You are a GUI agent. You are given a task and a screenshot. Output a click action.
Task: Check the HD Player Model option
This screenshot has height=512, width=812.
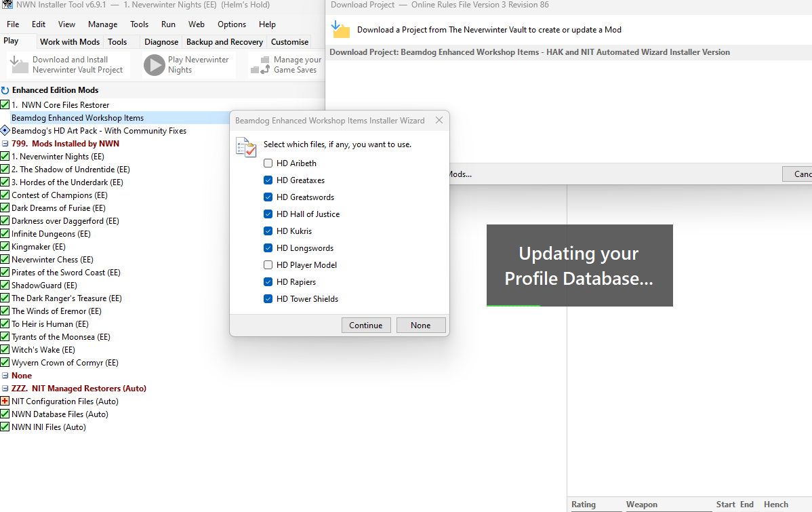coord(268,264)
